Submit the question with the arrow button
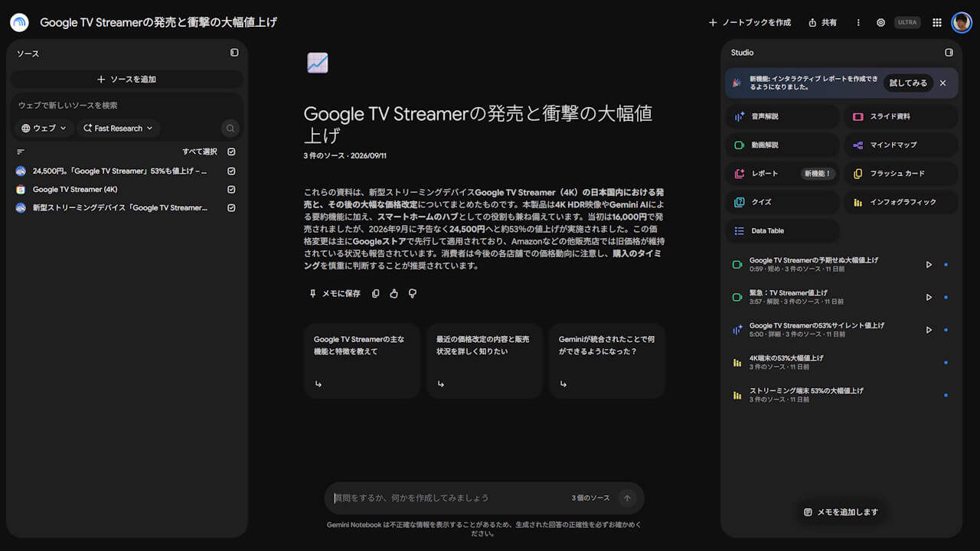 627,498
